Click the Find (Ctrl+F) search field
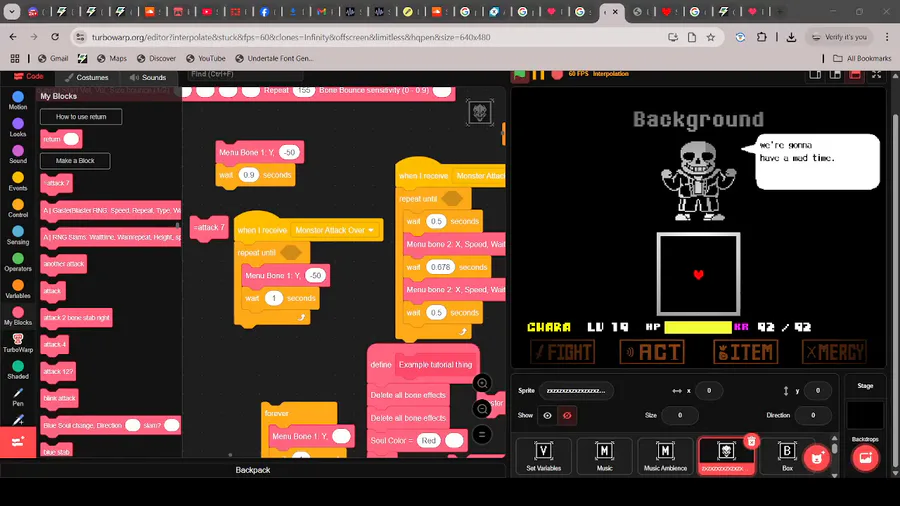This screenshot has height=506, width=900. click(244, 74)
